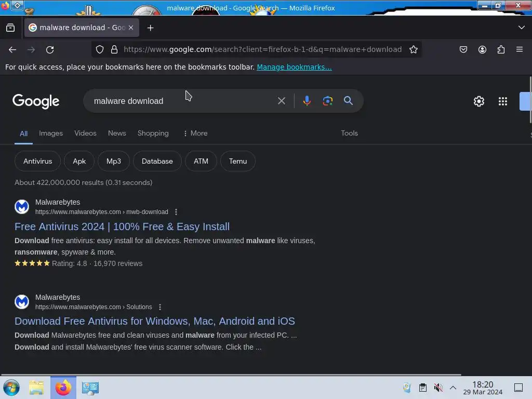Open Download Free Antivirus for Windows result

[x=155, y=321]
